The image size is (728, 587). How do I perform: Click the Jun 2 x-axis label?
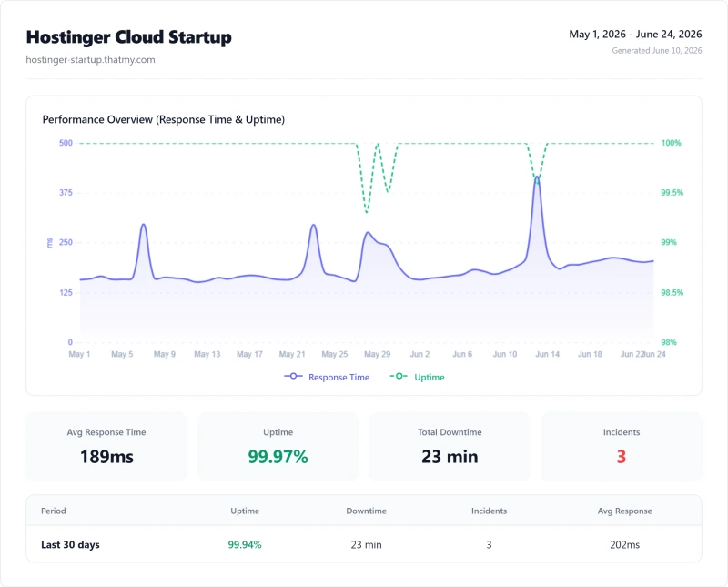(420, 354)
